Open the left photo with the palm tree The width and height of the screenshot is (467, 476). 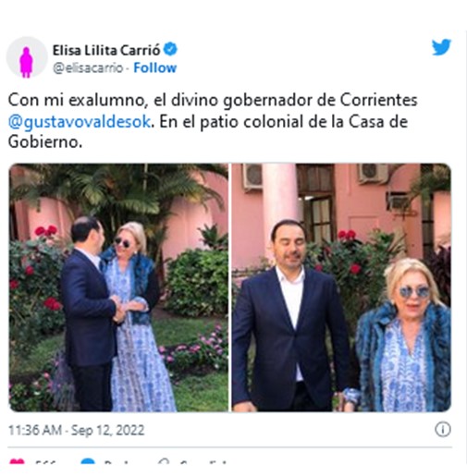click(x=118, y=287)
